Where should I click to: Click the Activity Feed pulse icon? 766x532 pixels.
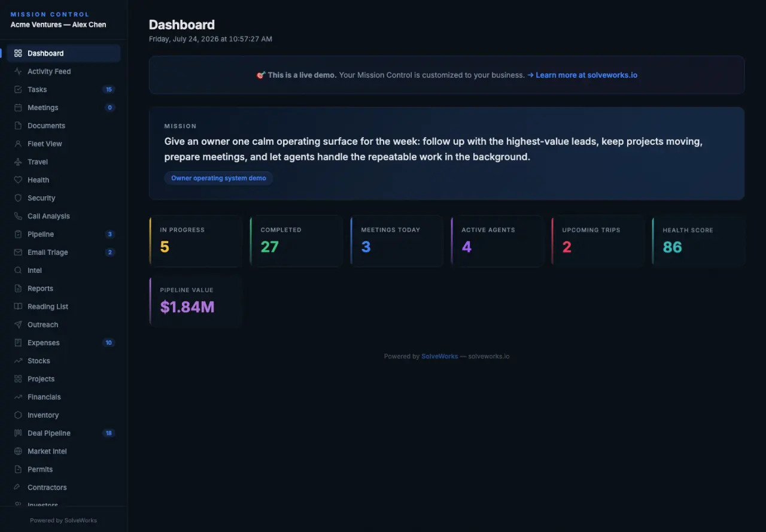point(18,71)
